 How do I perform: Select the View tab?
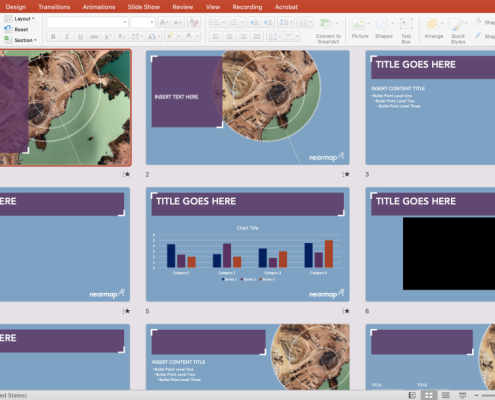213,7
